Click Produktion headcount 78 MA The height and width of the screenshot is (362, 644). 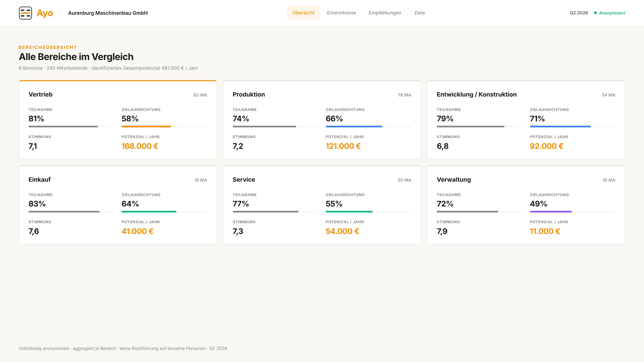404,95
